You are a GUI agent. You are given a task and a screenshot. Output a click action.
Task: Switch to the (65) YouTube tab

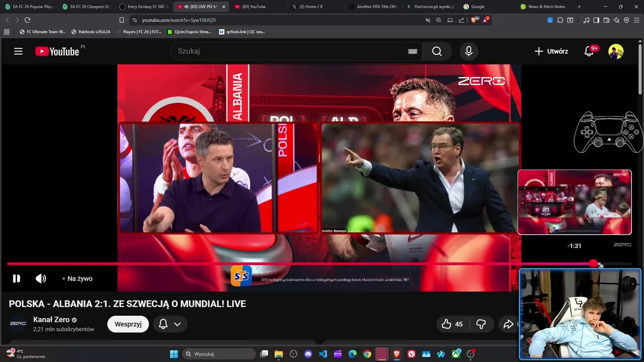tap(259, 7)
